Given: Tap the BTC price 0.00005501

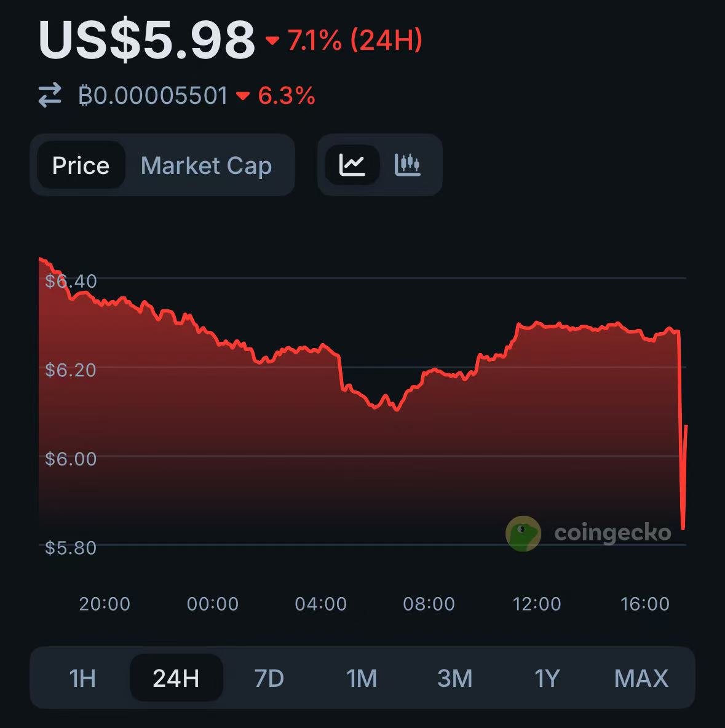Looking at the screenshot, I should (153, 96).
